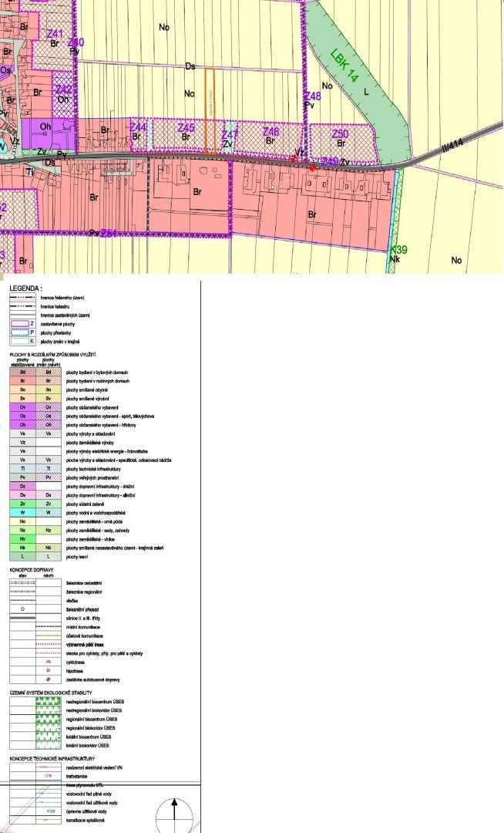This screenshot has height=833, width=504.
Task: Pick the stabilized 'W' water legend swatch
Action: pos(23,512)
